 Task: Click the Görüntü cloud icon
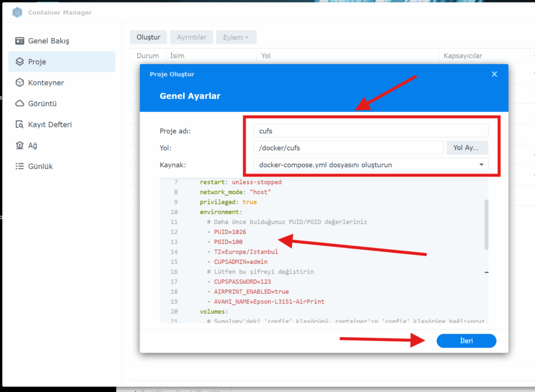20,103
